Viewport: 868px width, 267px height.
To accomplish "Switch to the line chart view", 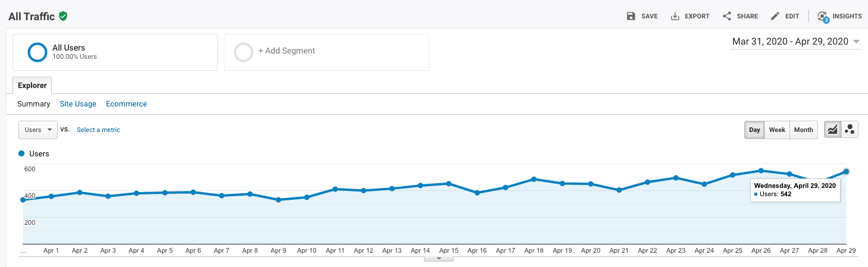I will (x=833, y=130).
